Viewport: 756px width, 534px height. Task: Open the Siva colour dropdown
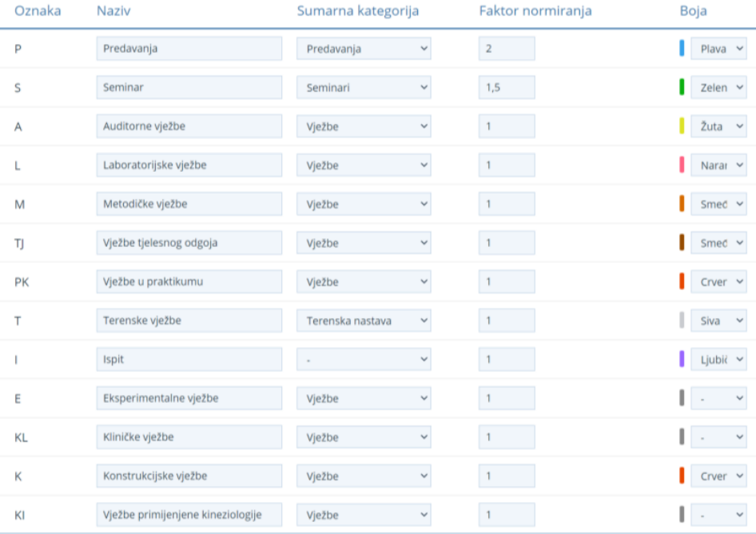(x=718, y=321)
